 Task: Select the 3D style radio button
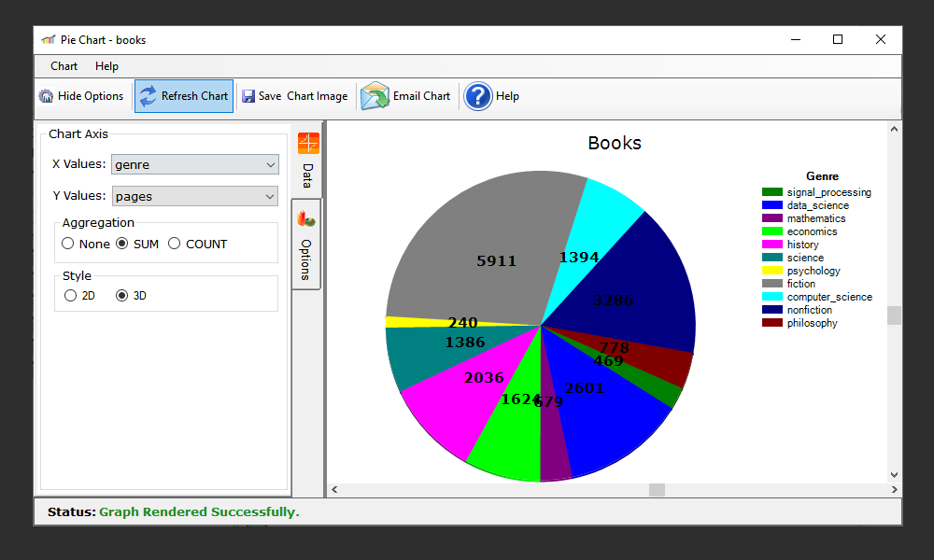click(121, 295)
